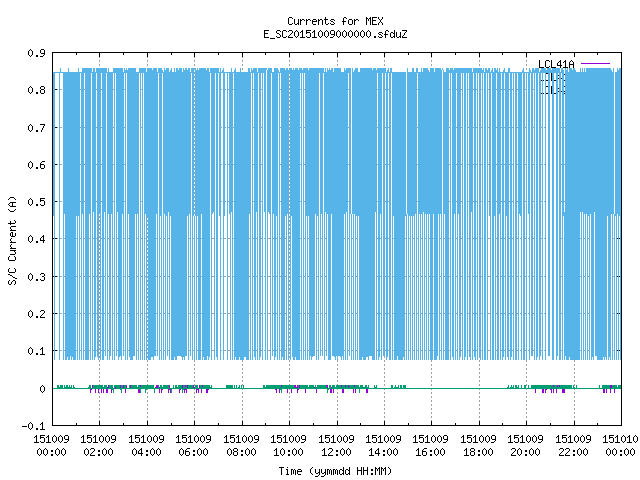Click the x-axis time label "04:00"
The image size is (640, 480).
pos(147,452)
